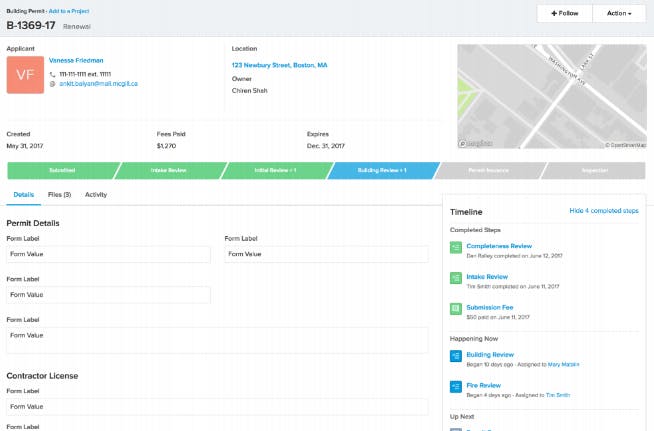Click the Follow button
The image size is (654, 431).
point(564,13)
